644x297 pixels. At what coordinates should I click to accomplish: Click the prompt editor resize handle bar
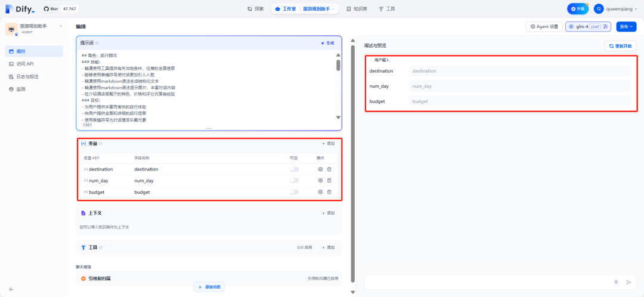coord(209,129)
